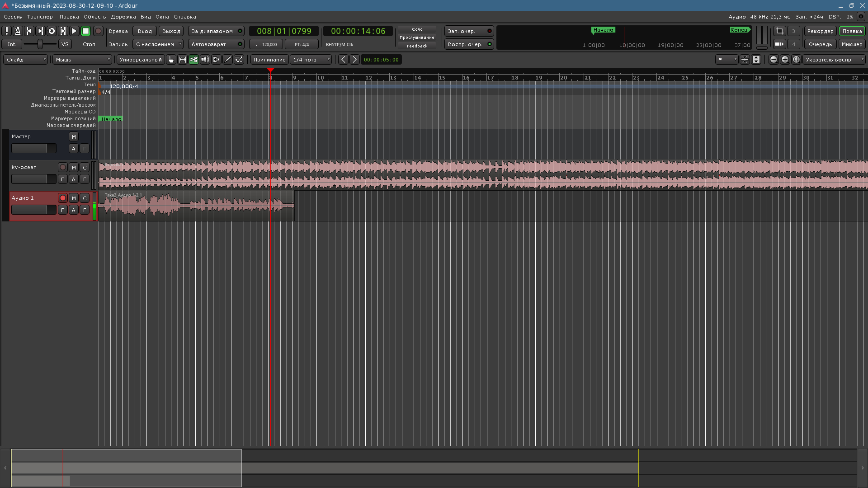Click punch 'Выход' button
This screenshot has height=488, width=868.
tap(171, 31)
